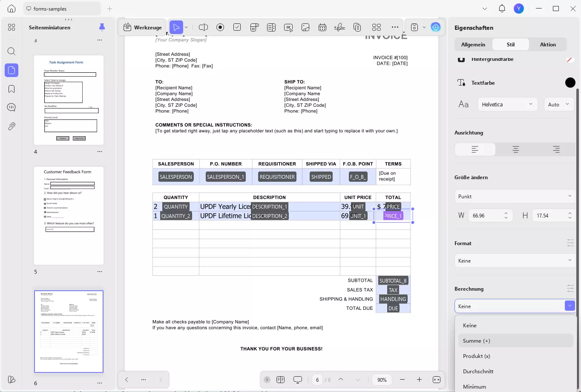The height and width of the screenshot is (392, 581).
Task: Open page 4 thumbnail Task Assignment Form
Action: pyautogui.click(x=69, y=100)
